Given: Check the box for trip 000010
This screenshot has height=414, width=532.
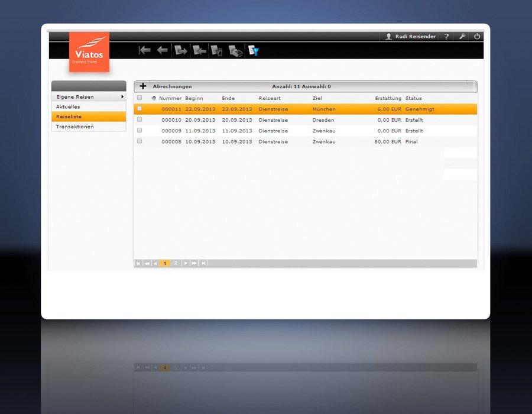Looking at the screenshot, I should click(x=140, y=119).
